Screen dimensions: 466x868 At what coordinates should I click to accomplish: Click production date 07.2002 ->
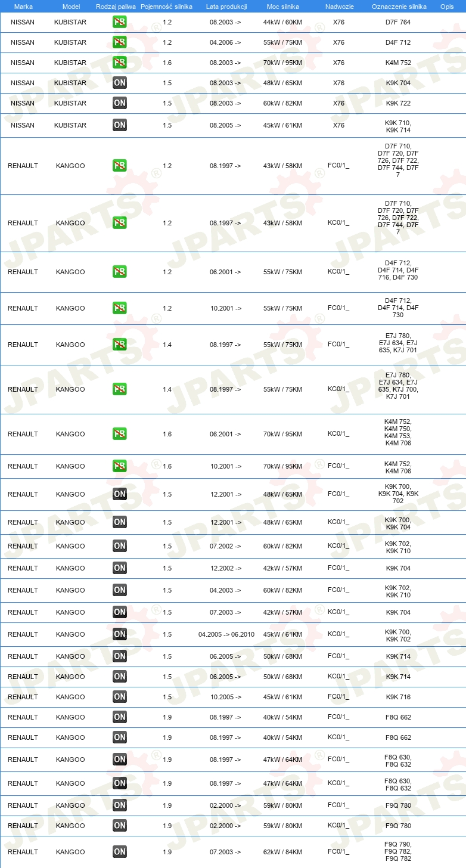[x=225, y=546]
